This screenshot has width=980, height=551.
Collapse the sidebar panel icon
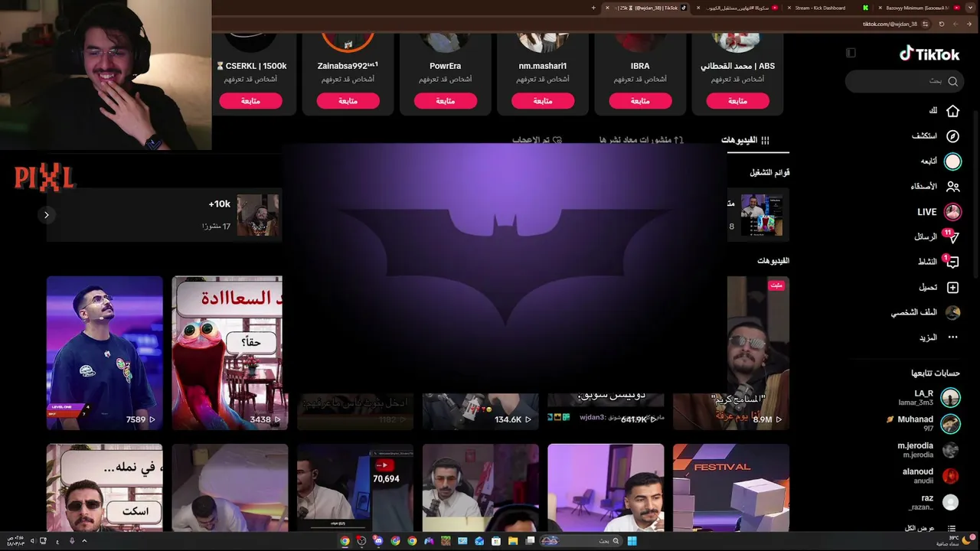pos(851,53)
